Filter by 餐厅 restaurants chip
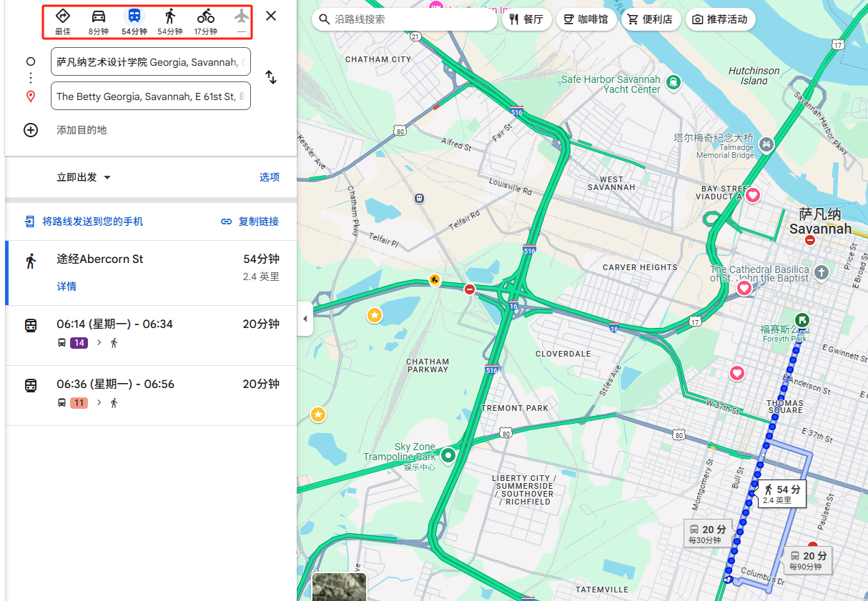This screenshot has width=868, height=601. tap(527, 19)
